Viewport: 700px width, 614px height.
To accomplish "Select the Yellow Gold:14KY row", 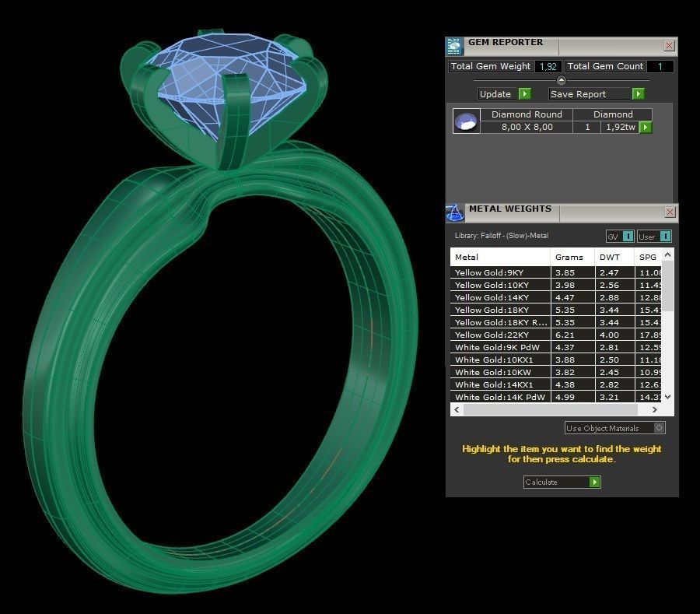I will click(556, 298).
